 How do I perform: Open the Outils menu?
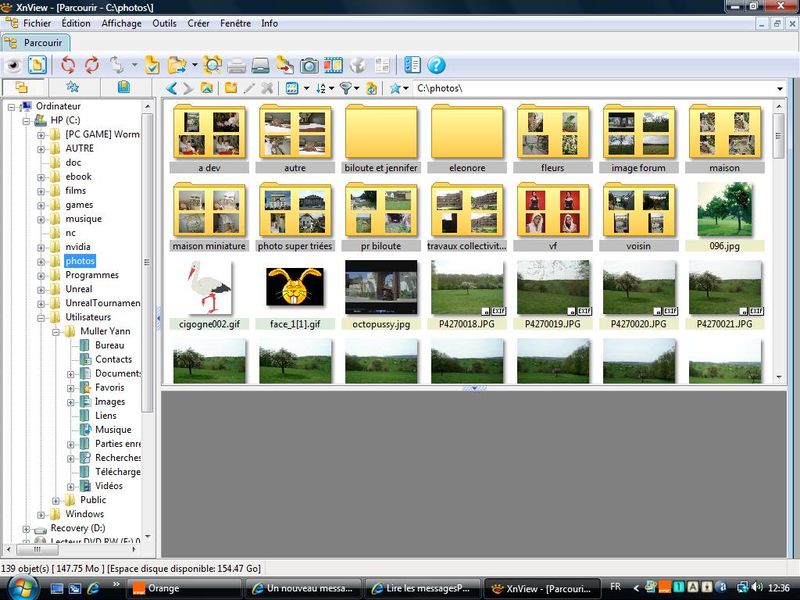[164, 23]
